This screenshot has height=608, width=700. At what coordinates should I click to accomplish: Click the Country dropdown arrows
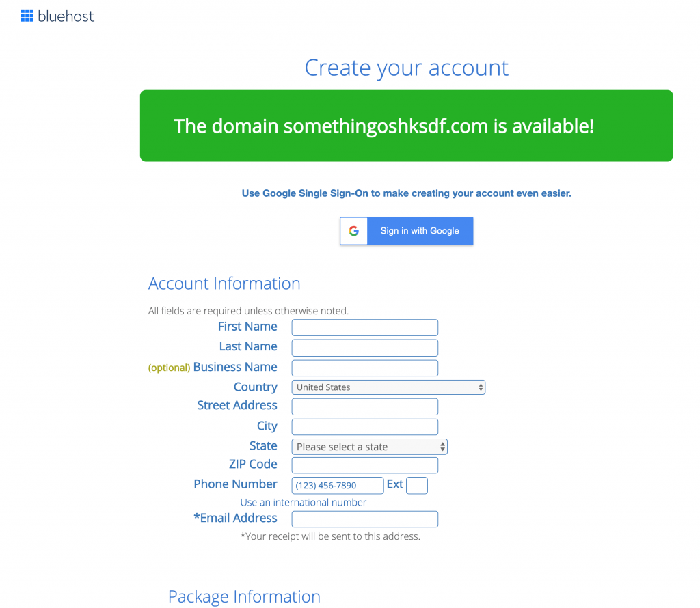[481, 387]
